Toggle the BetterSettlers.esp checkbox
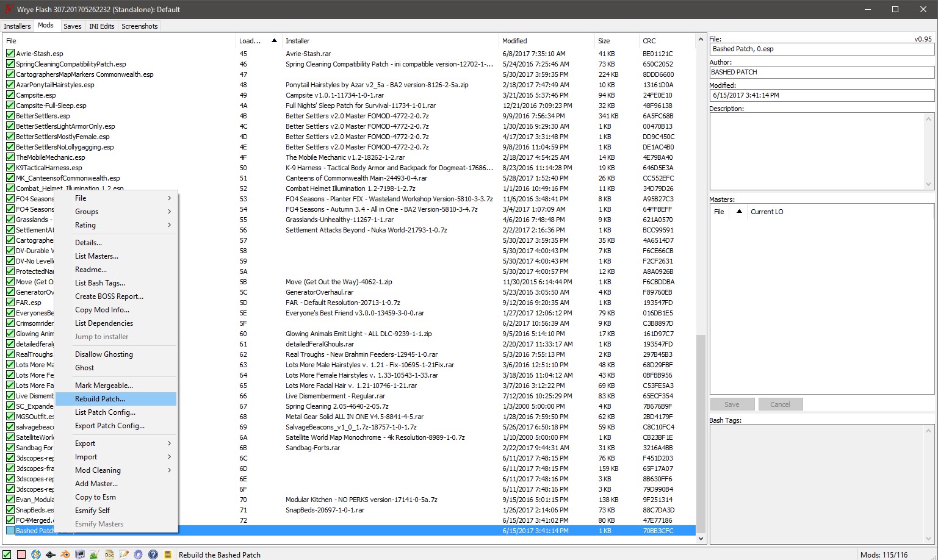This screenshot has height=560, width=938. pyautogui.click(x=10, y=116)
